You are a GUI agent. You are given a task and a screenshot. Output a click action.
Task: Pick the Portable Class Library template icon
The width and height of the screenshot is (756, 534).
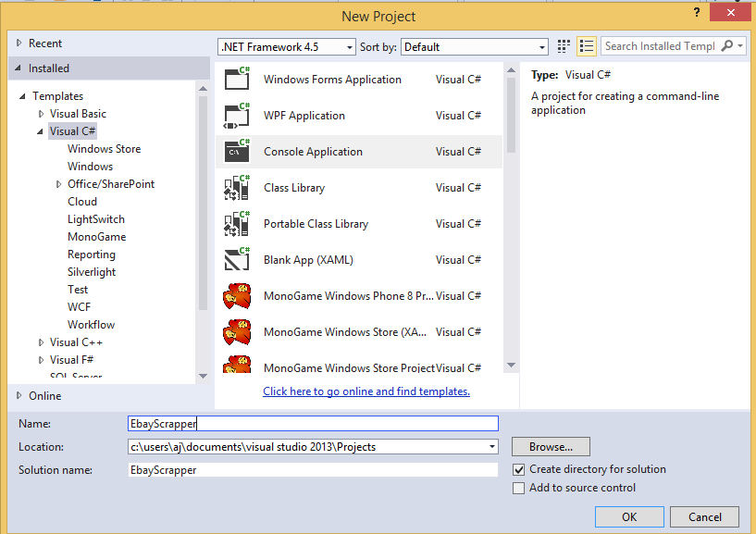pos(237,224)
